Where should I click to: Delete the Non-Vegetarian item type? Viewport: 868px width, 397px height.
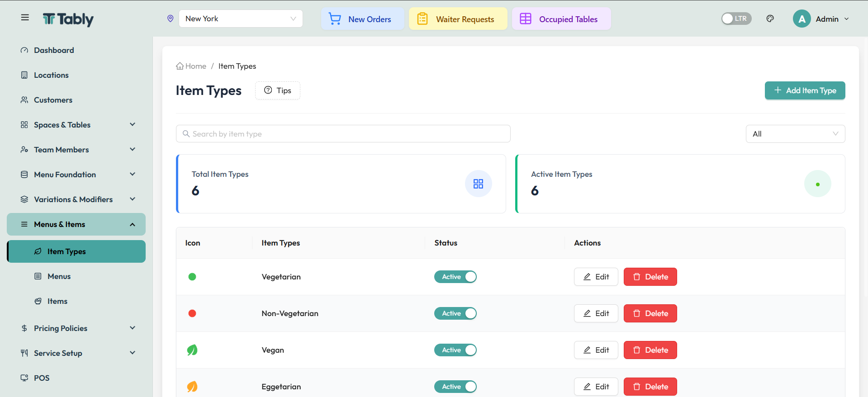coord(650,313)
